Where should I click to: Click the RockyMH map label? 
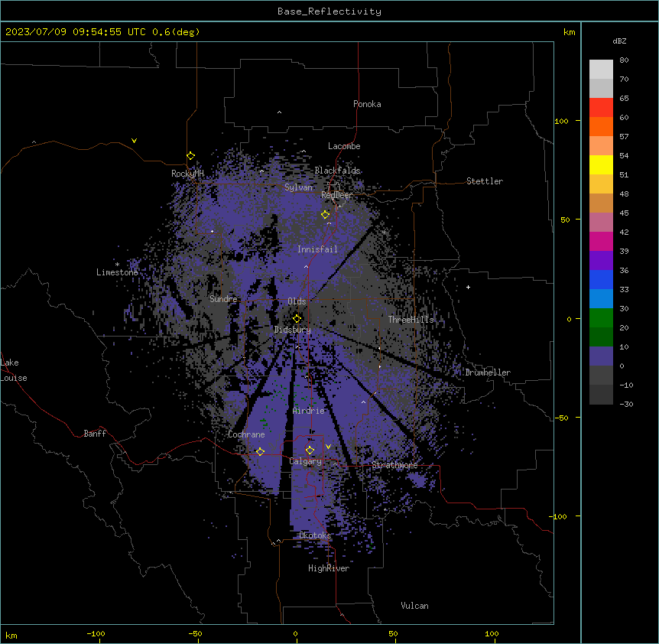(x=187, y=174)
